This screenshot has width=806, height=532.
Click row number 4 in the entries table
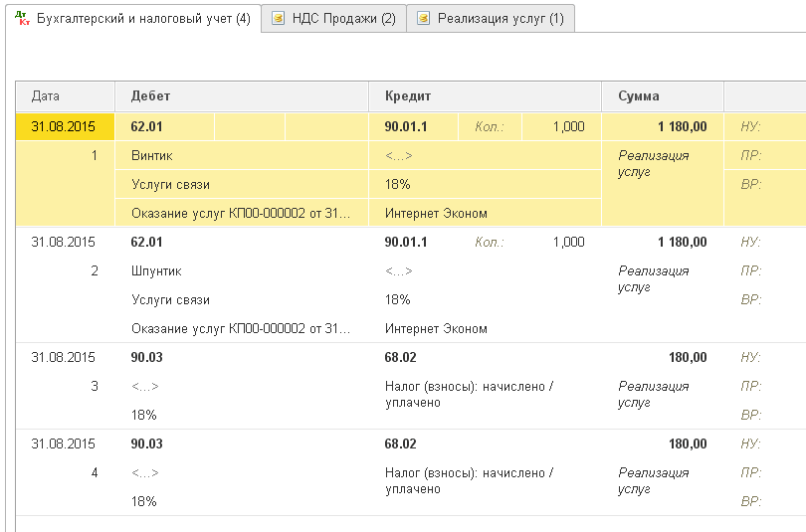(x=95, y=472)
